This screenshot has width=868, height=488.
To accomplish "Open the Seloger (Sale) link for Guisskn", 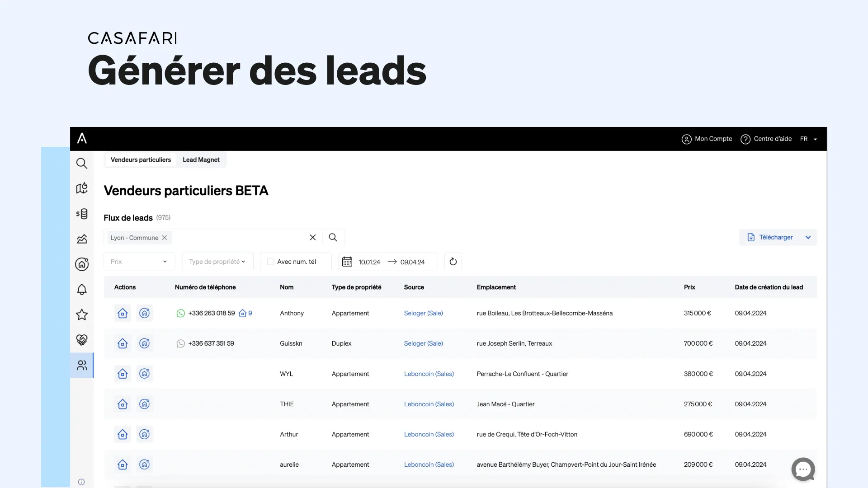I will (x=423, y=343).
